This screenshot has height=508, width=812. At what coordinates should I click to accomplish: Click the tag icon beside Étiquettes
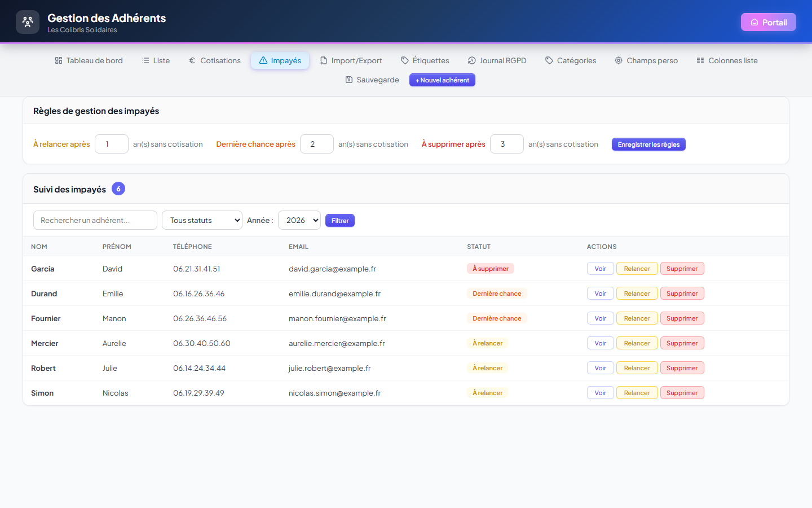point(405,60)
